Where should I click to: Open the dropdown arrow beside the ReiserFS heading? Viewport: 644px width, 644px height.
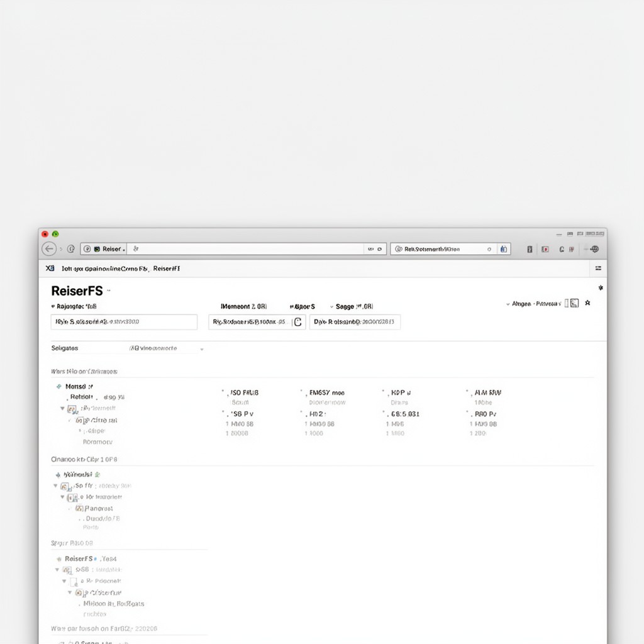[x=109, y=291]
